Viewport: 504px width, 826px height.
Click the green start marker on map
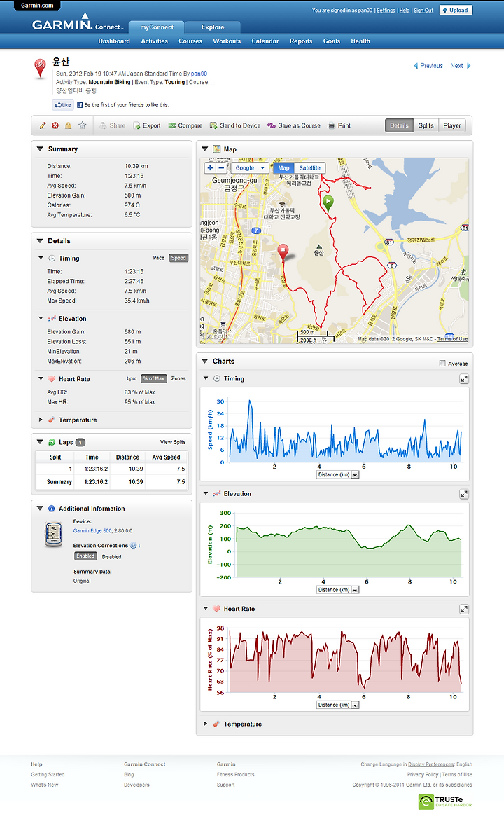328,203
